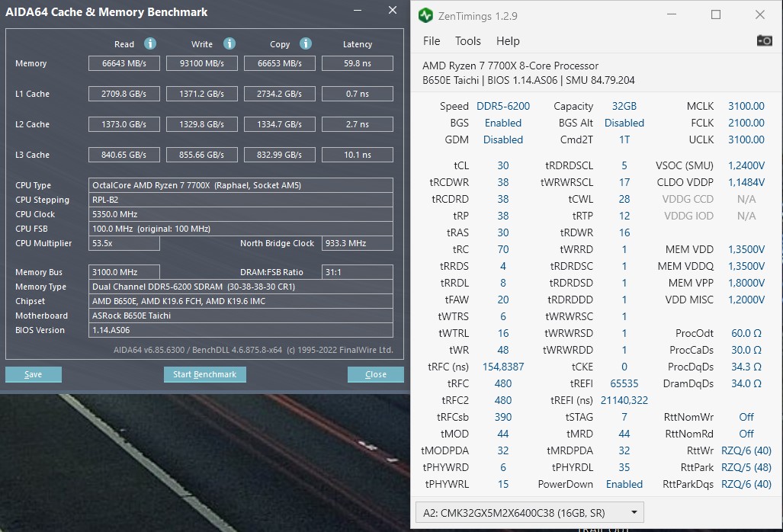Click the CPU Clock field 5350.0 MHz

(241, 214)
